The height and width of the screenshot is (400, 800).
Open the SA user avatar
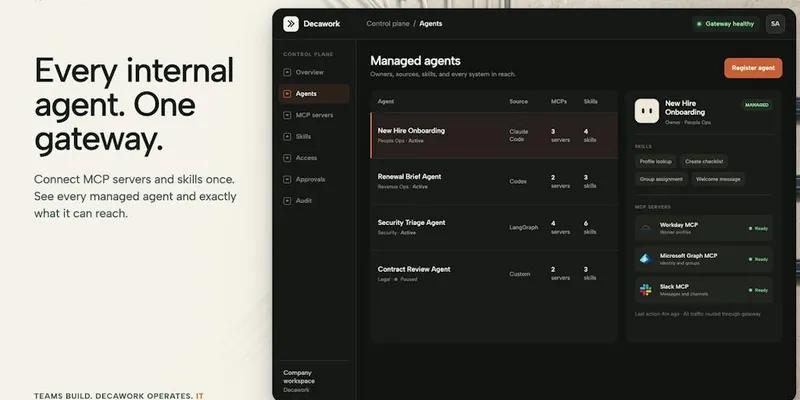click(x=775, y=23)
